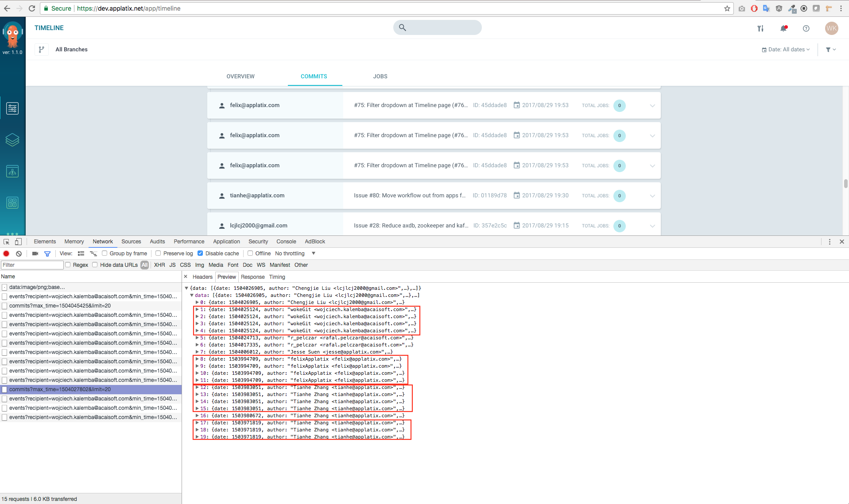Check the Offline checkbox
The image size is (849, 504).
pyautogui.click(x=250, y=253)
